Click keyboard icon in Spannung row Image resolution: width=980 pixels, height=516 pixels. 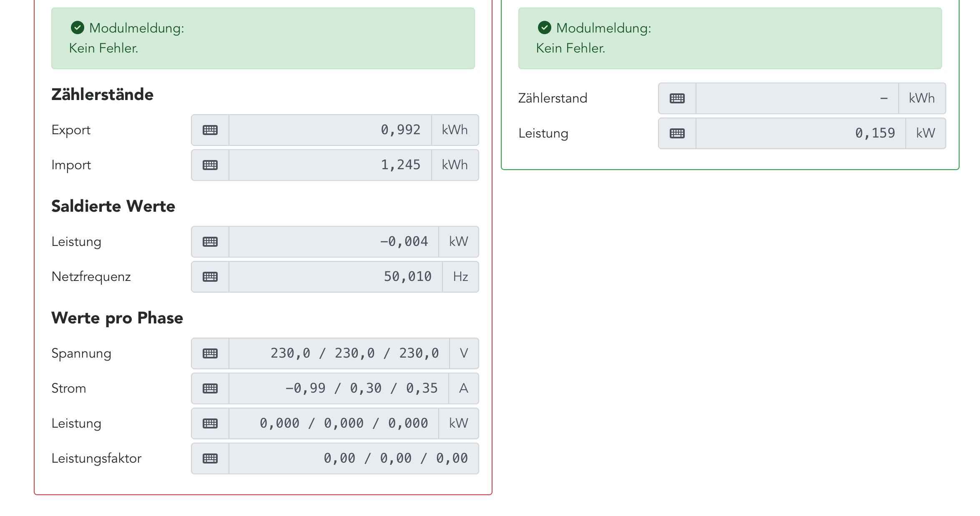pyautogui.click(x=210, y=353)
